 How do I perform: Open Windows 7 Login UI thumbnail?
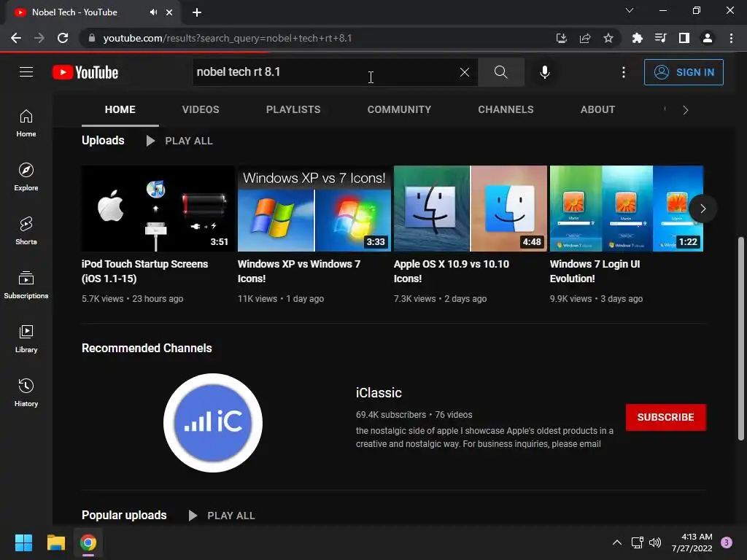coord(627,209)
